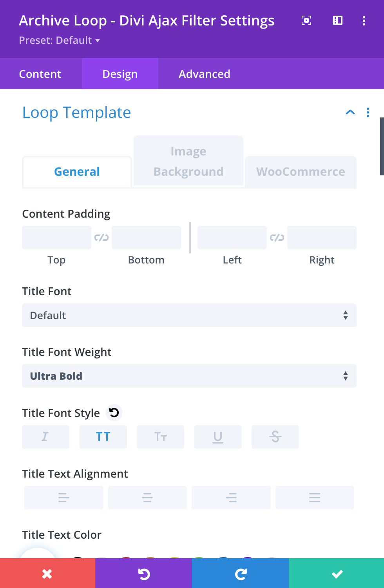The width and height of the screenshot is (384, 588).
Task: Select the WooCommerce sub-tab
Action: [301, 172]
